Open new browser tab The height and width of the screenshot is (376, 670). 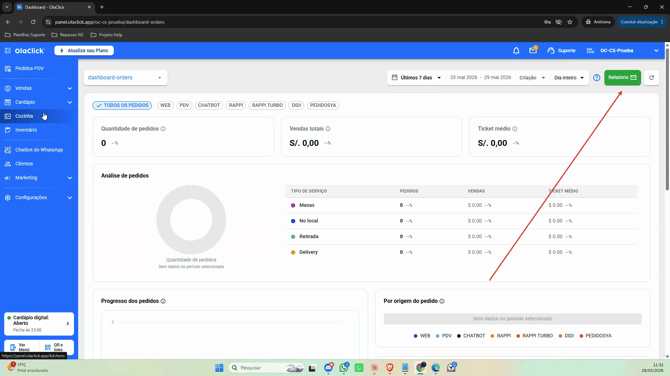click(x=102, y=7)
